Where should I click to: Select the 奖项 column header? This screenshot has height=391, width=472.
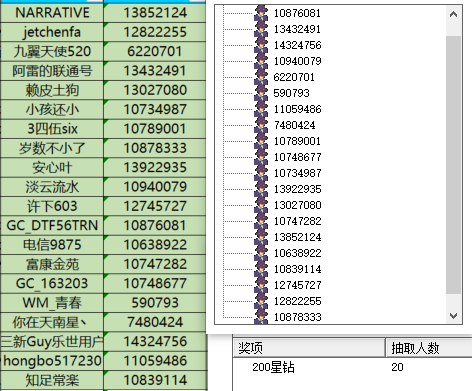click(x=309, y=348)
